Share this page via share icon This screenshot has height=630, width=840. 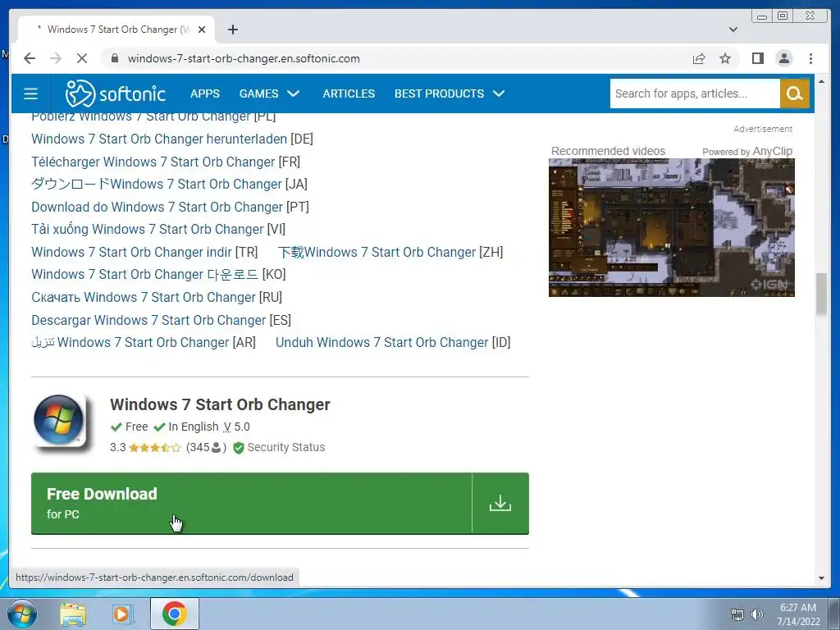click(x=699, y=58)
